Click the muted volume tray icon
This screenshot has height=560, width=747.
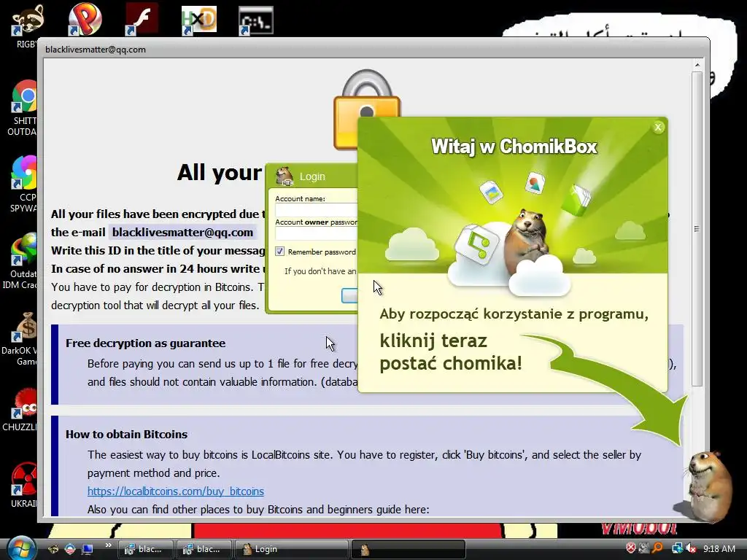tap(690, 548)
